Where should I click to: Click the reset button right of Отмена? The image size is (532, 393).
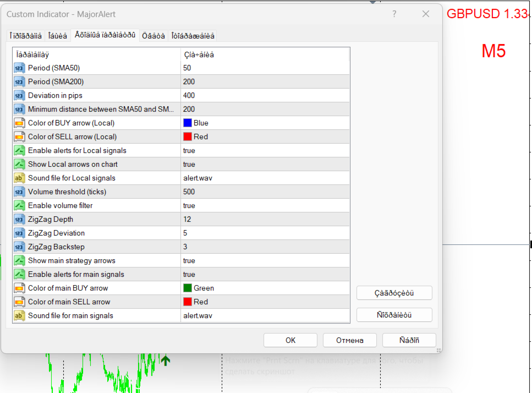409,340
